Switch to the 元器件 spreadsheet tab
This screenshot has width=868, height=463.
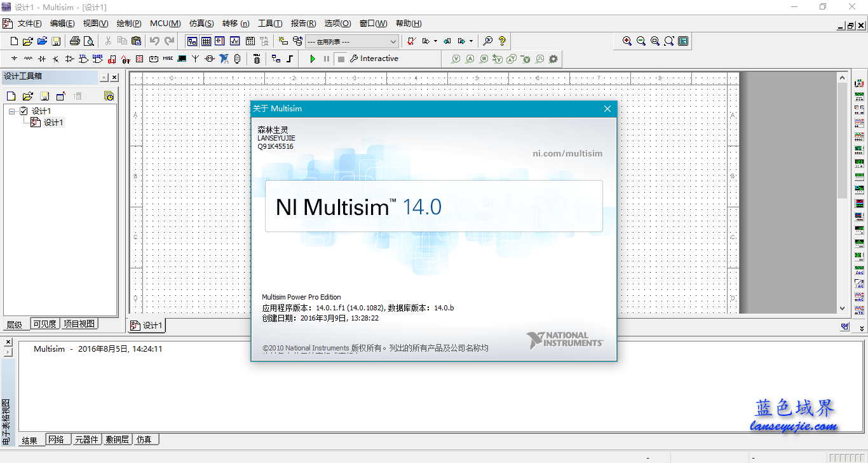pyautogui.click(x=86, y=439)
